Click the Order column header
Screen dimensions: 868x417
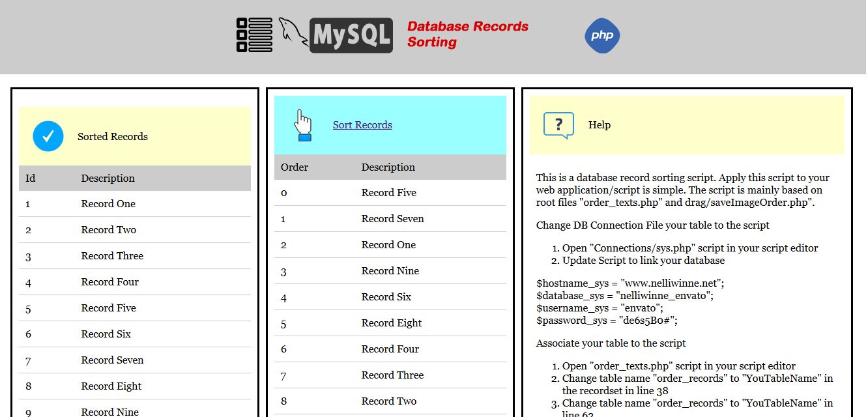click(x=295, y=167)
